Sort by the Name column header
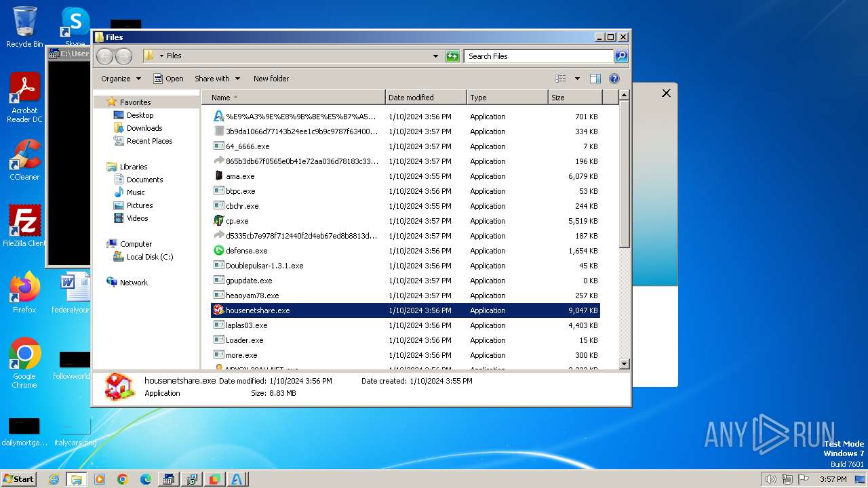This screenshot has width=868, height=488. point(294,98)
